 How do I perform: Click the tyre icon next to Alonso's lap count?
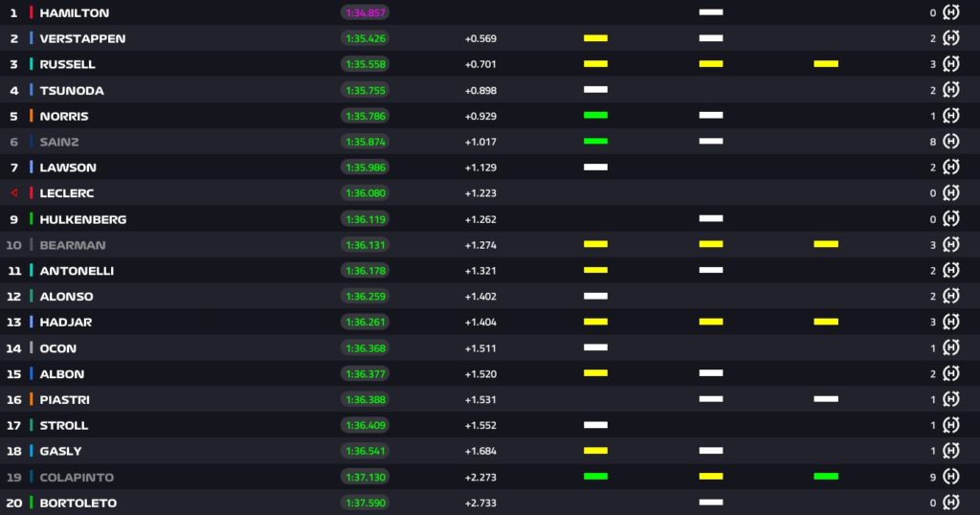pyautogui.click(x=950, y=297)
